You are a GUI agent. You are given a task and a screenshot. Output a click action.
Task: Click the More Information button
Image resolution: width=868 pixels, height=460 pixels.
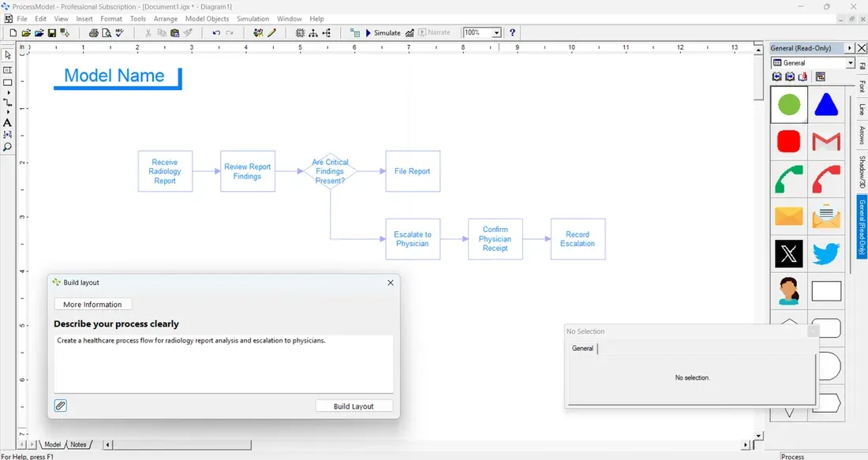tap(92, 305)
